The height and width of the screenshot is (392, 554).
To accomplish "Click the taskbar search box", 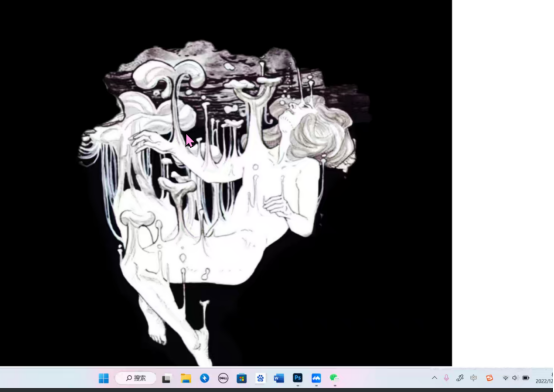I will (136, 378).
